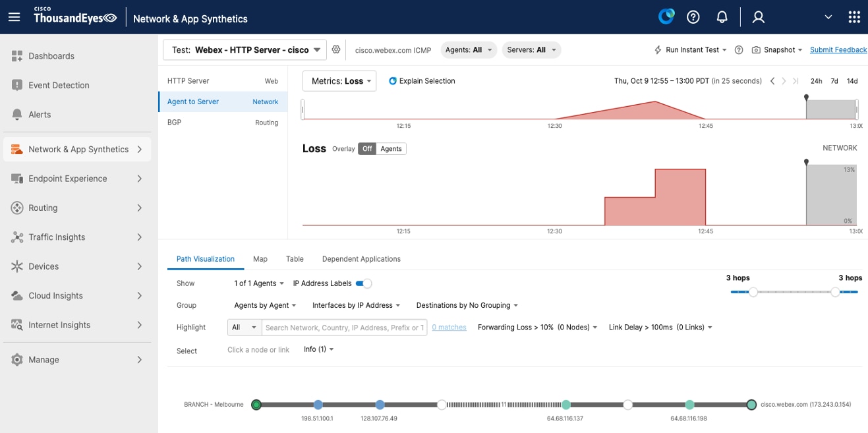Viewport: 868px width, 433px height.
Task: Click the 0 matches link
Action: pyautogui.click(x=449, y=328)
